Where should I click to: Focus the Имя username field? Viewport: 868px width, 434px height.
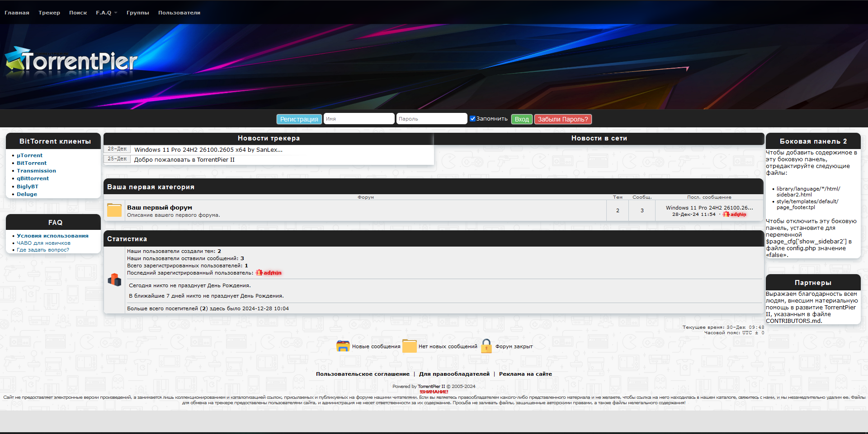[x=359, y=119]
